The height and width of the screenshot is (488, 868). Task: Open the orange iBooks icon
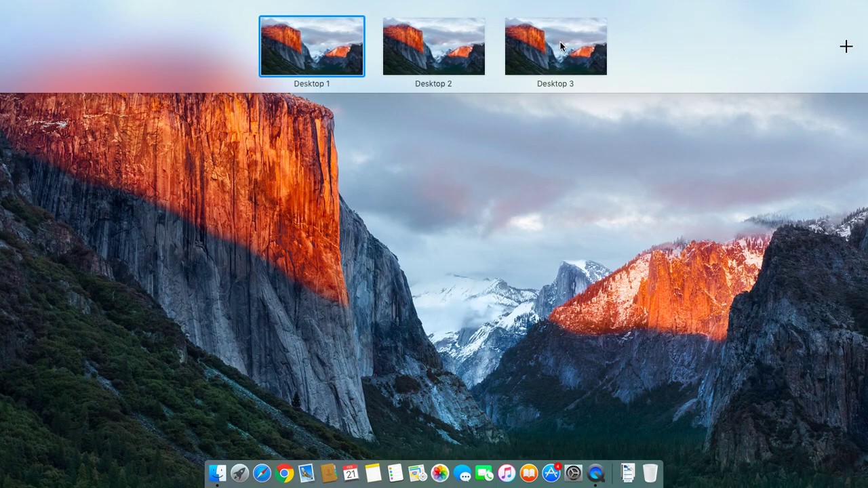click(x=529, y=473)
